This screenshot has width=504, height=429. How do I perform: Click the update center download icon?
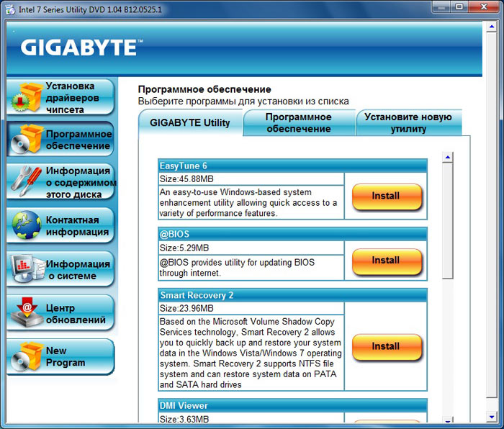(x=27, y=312)
